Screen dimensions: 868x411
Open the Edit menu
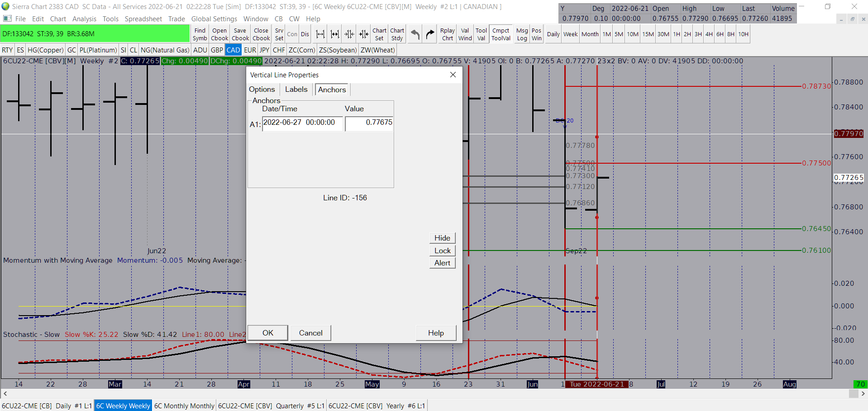pyautogui.click(x=38, y=19)
